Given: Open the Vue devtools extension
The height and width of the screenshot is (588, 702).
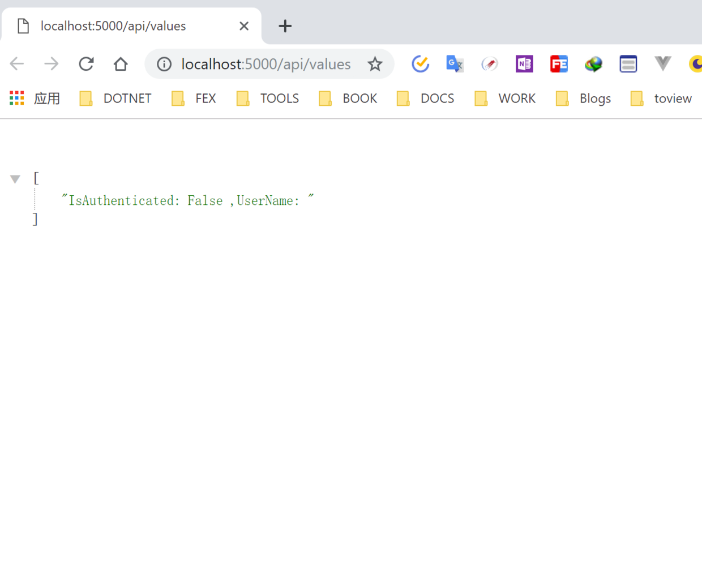Looking at the screenshot, I should click(x=662, y=64).
